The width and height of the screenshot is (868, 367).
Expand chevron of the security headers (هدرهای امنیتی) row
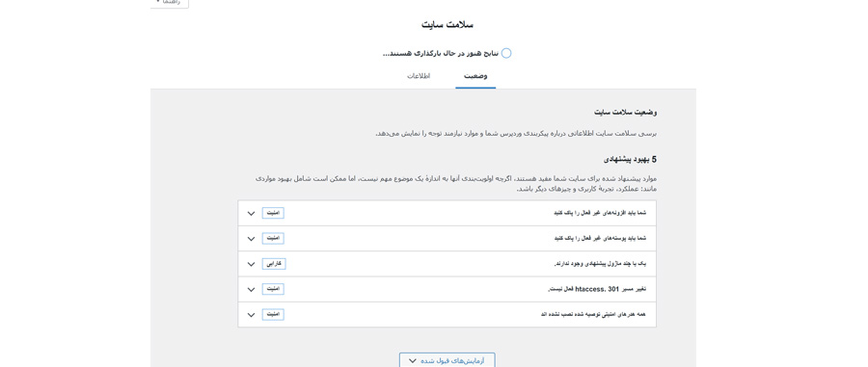point(251,315)
